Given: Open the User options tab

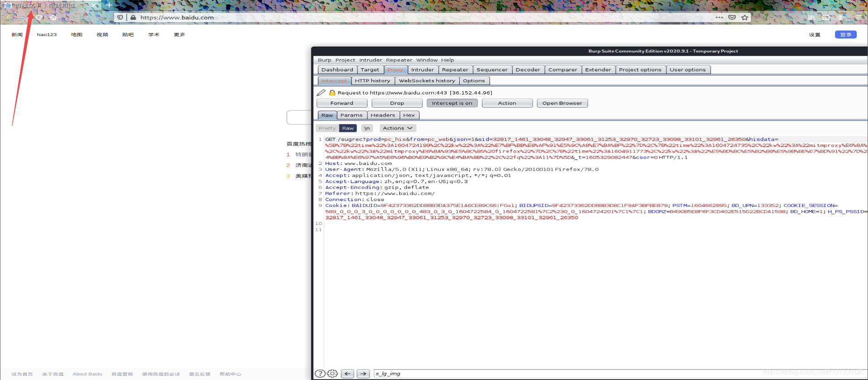Looking at the screenshot, I should (688, 70).
